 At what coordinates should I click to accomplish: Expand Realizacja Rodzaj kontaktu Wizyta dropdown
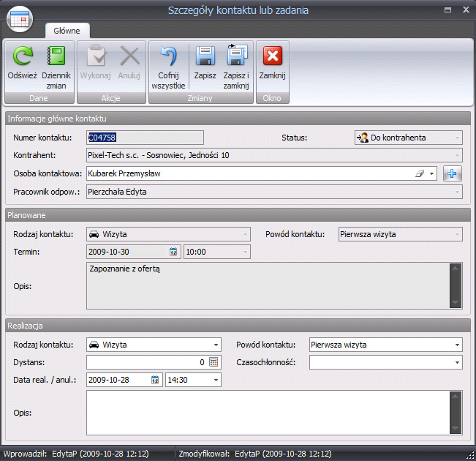[x=216, y=345]
